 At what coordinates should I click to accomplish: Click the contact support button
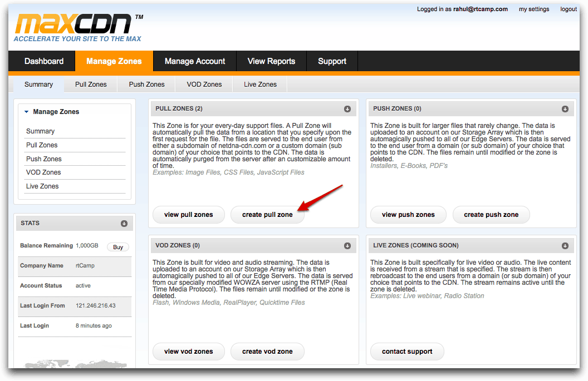point(407,352)
